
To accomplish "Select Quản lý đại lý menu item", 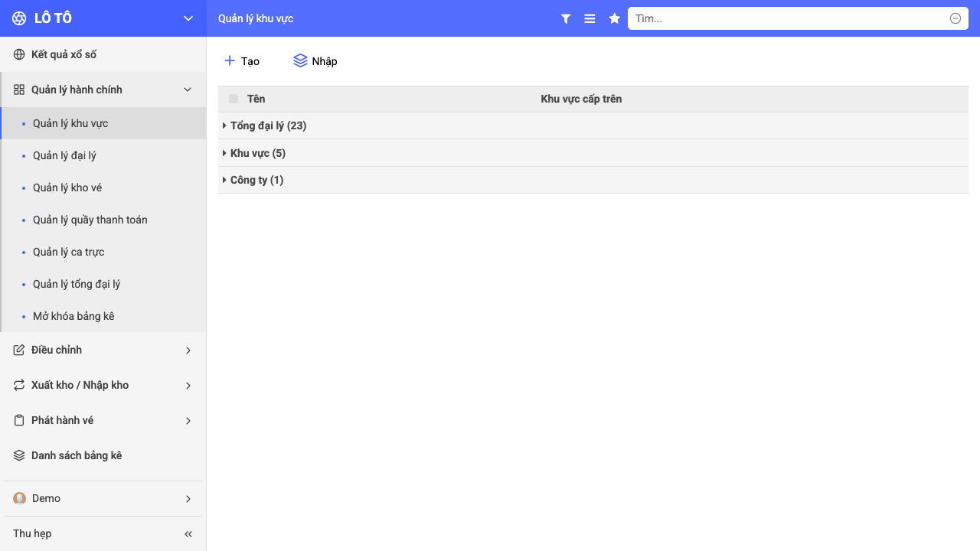I will (x=103, y=155).
